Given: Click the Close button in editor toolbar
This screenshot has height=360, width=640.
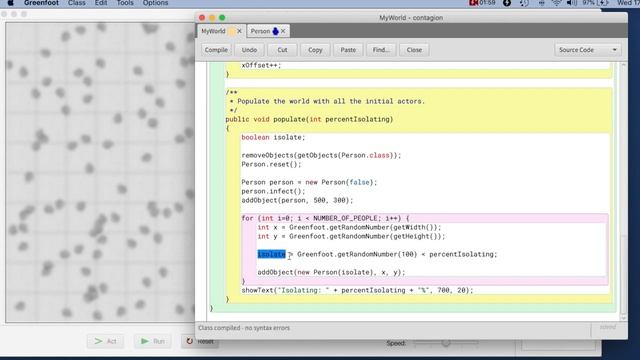Looking at the screenshot, I should (x=414, y=50).
